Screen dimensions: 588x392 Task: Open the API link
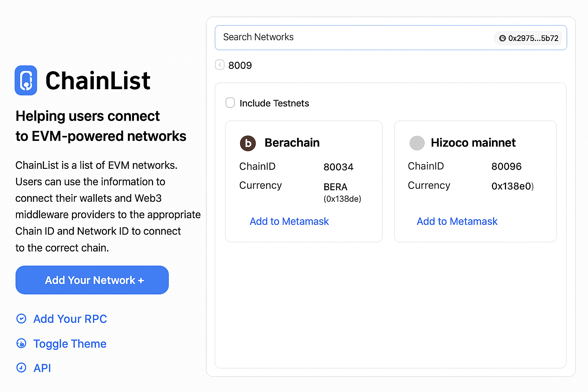[x=42, y=368]
